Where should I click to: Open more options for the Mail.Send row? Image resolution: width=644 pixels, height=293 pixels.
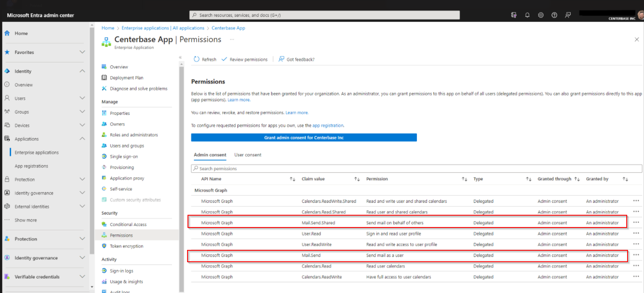click(636, 255)
